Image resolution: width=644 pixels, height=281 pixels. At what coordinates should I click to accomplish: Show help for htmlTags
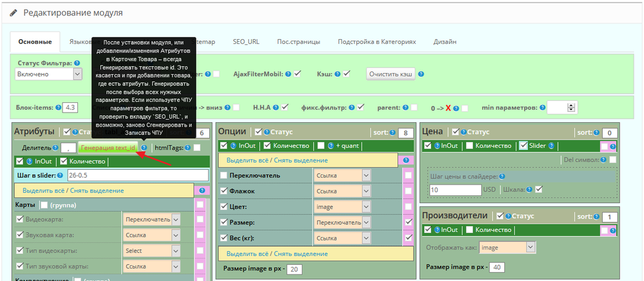pos(187,148)
